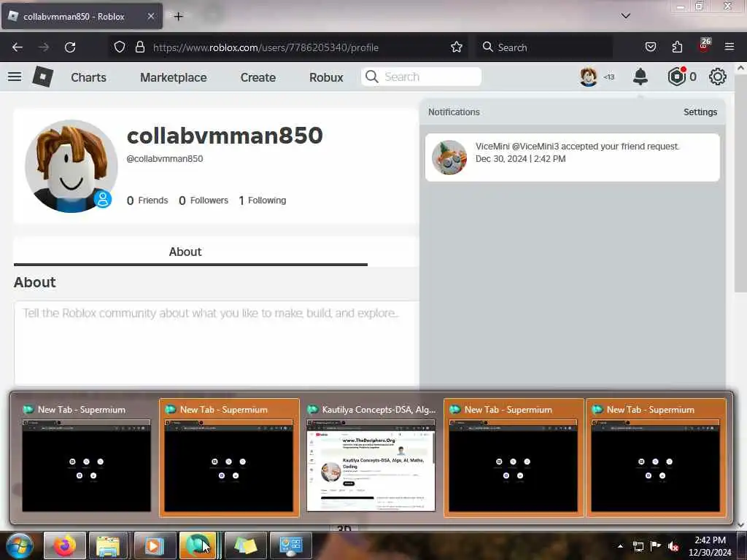Open Charts in Roblox navigation
Screen dimensions: 747x560
pos(88,77)
